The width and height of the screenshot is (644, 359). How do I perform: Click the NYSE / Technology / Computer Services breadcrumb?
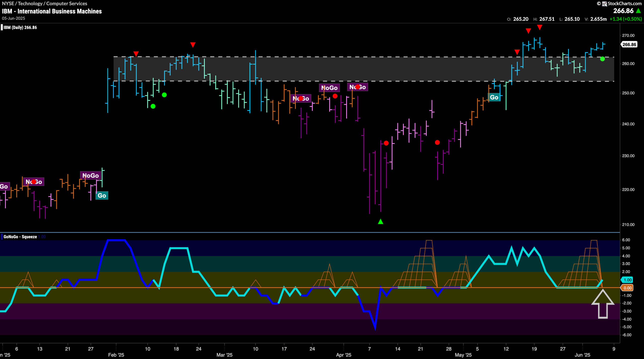[x=45, y=4]
